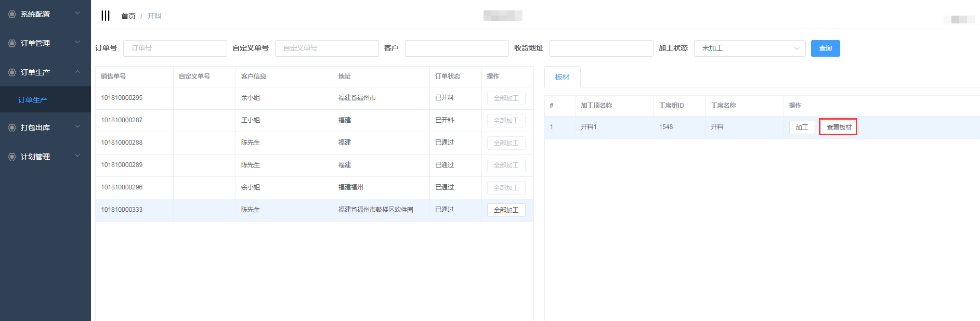Focus the 订单号 input field
This screenshot has height=321, width=980.
click(175, 48)
